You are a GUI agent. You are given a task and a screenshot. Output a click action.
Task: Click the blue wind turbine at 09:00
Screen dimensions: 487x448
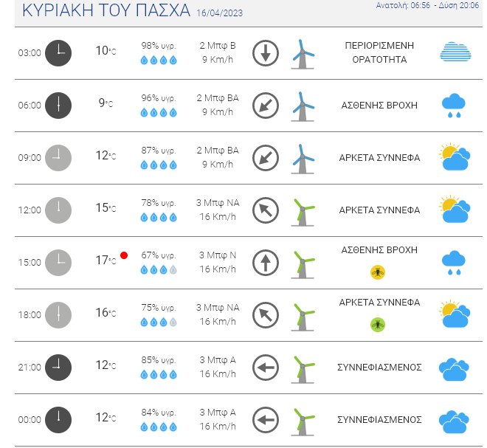(303, 159)
